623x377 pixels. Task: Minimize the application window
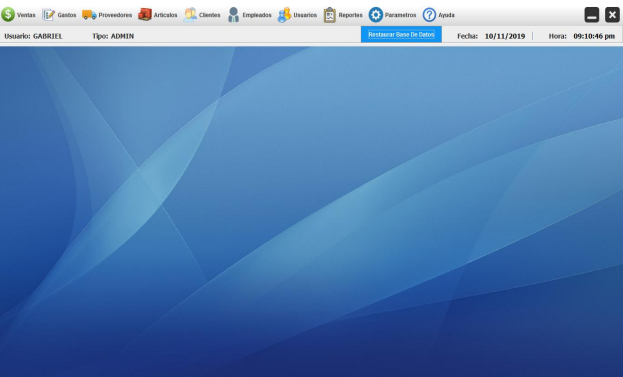click(592, 15)
